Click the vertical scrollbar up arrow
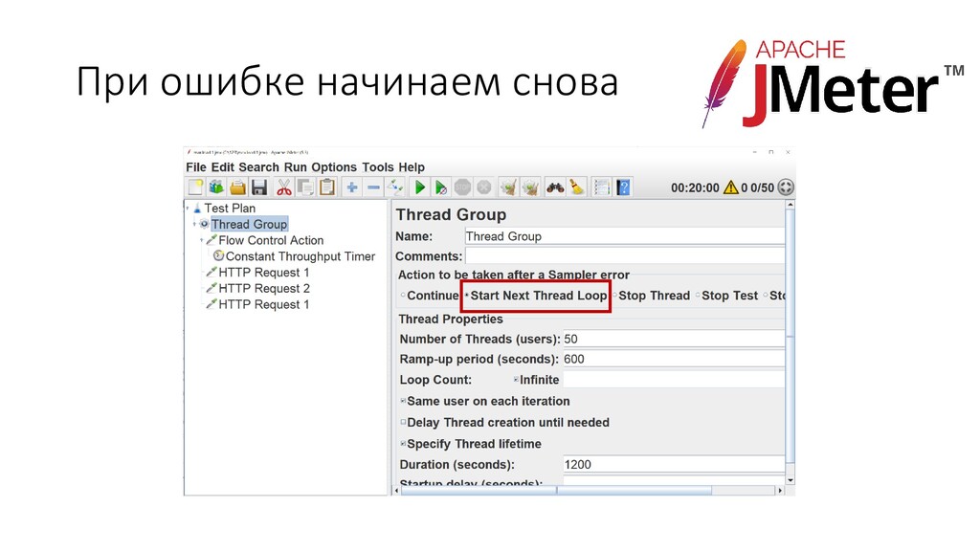This screenshot has width=980, height=551. click(790, 205)
